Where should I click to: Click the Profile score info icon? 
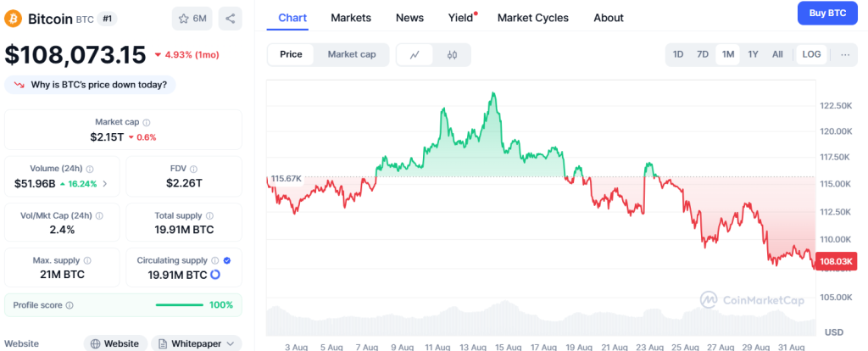tap(70, 305)
